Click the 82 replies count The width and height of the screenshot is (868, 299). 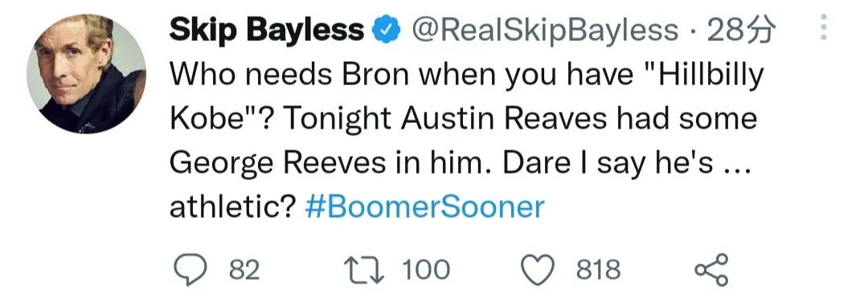click(x=244, y=270)
